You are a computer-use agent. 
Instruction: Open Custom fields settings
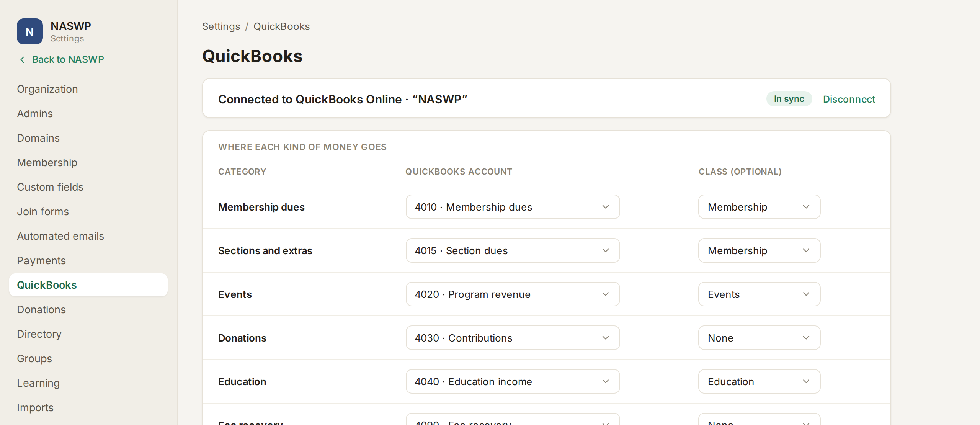pos(88,187)
